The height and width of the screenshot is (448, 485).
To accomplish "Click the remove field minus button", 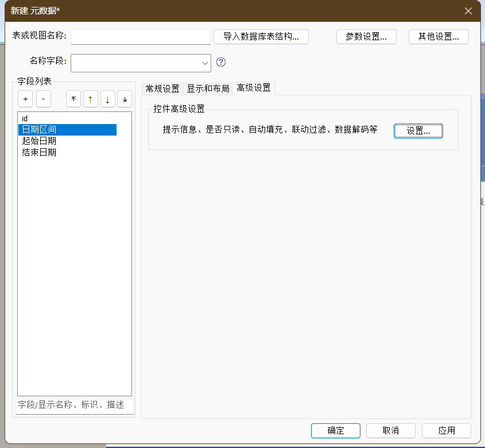I will pyautogui.click(x=44, y=99).
